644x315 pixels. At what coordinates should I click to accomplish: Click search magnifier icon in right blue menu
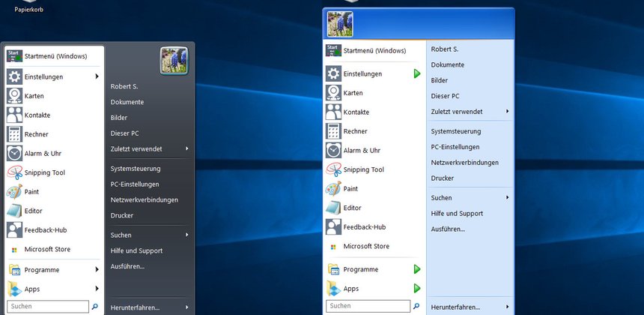pos(416,306)
